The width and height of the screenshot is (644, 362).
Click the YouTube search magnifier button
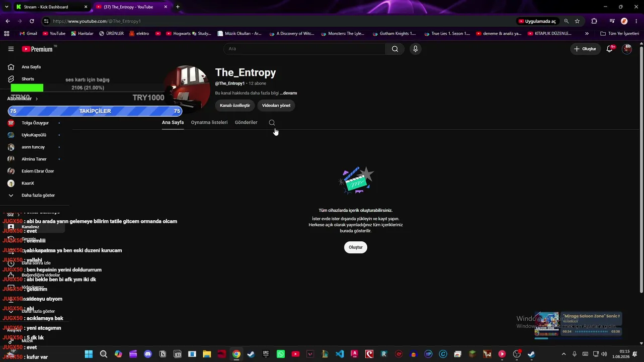pyautogui.click(x=395, y=49)
